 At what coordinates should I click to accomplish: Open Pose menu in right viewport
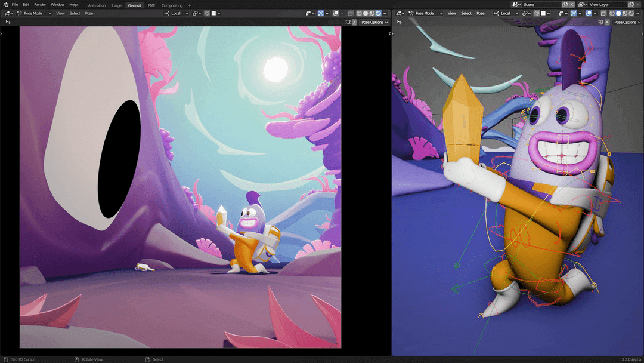481,13
